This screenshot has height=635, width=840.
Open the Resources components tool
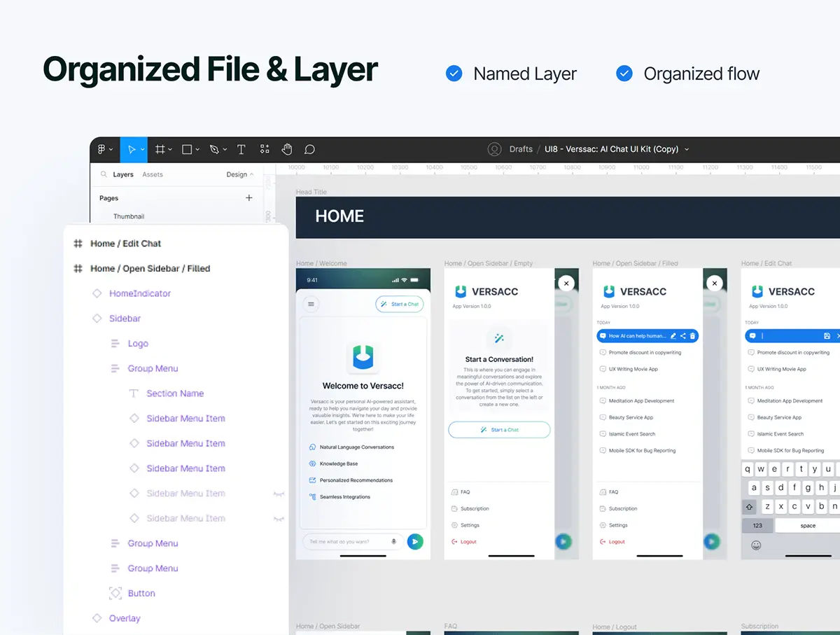pyautogui.click(x=265, y=149)
